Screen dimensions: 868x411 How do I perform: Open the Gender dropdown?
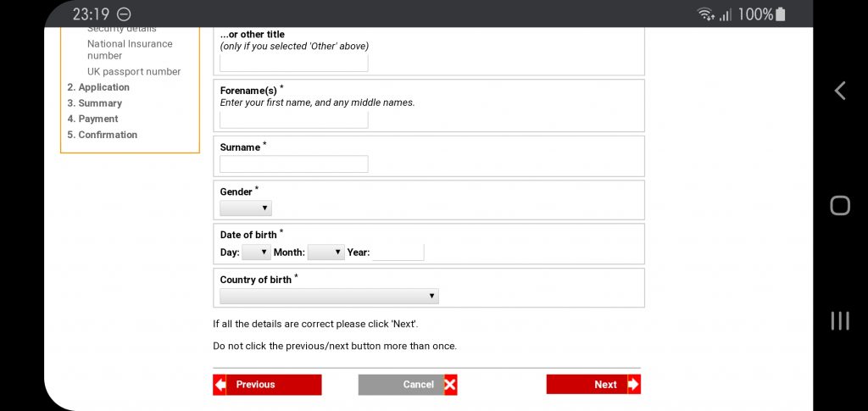(246, 208)
